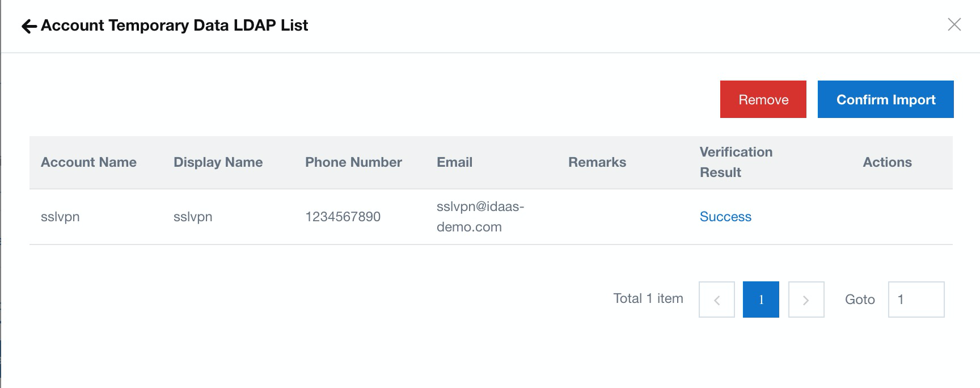Image resolution: width=980 pixels, height=388 pixels.
Task: Click the sslvpn@idaas-demo.com email cell
Action: click(480, 217)
